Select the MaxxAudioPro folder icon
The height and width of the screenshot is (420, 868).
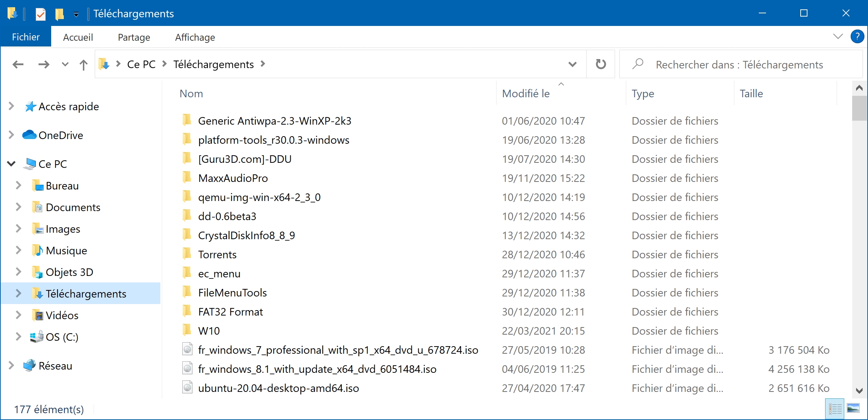coord(187,178)
